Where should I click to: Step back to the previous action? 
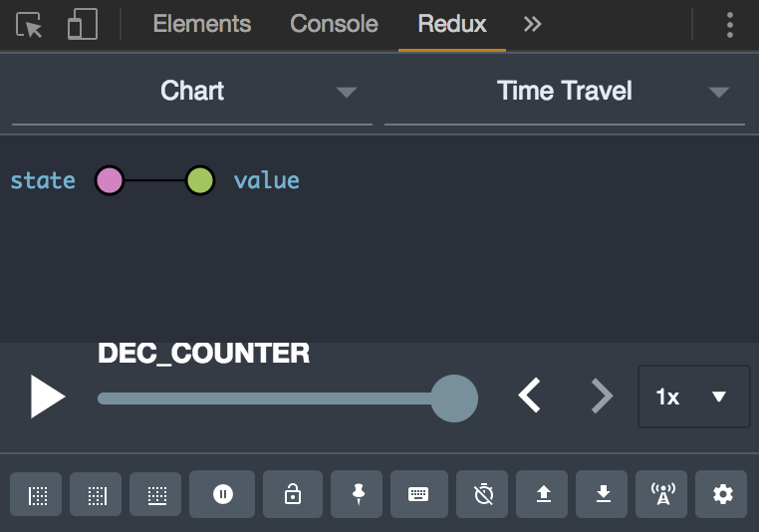(x=530, y=397)
